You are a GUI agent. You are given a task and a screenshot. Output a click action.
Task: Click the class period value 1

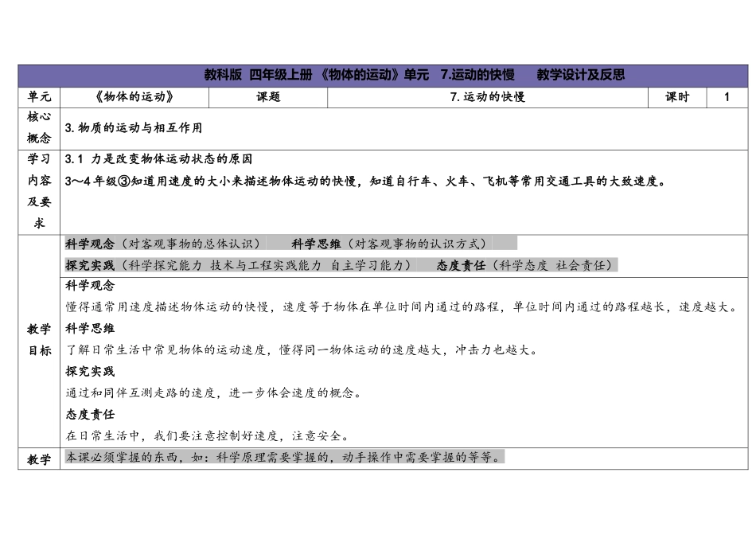[x=727, y=97]
